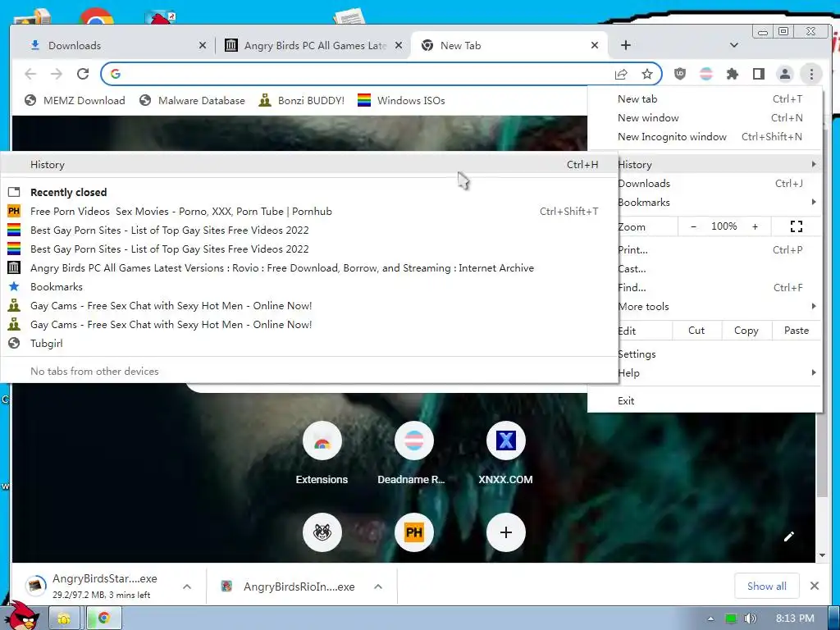This screenshot has height=630, width=840.
Task: Choose Find... from the menu
Action: coord(719,288)
